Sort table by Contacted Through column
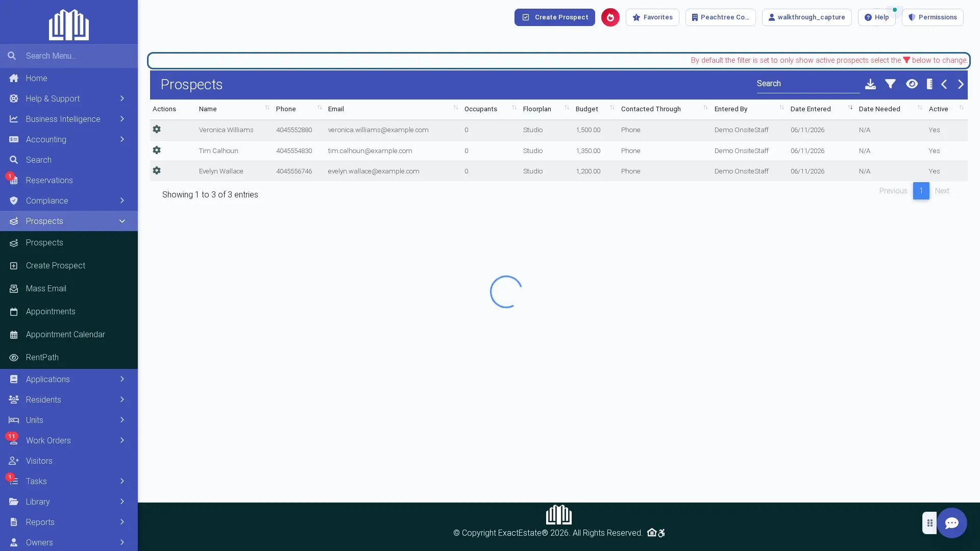Screen dimensions: 980x551 click(665, 109)
